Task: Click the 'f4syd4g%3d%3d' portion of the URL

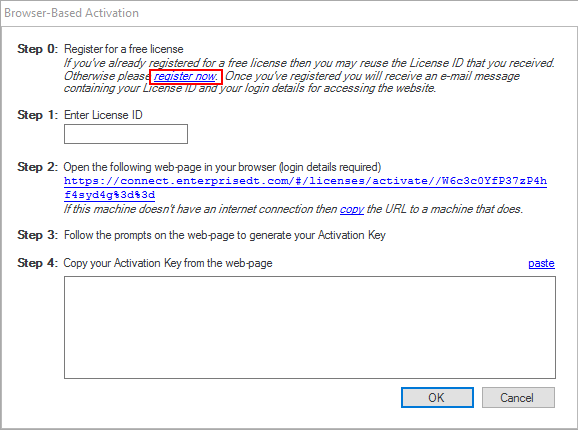Action: (x=109, y=195)
